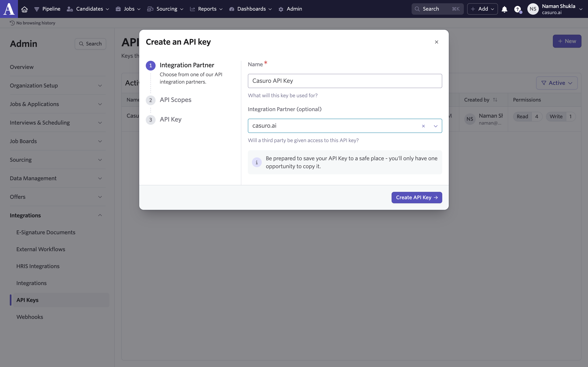Select Webhooks in the sidebar
Image resolution: width=588 pixels, height=367 pixels.
tap(30, 316)
